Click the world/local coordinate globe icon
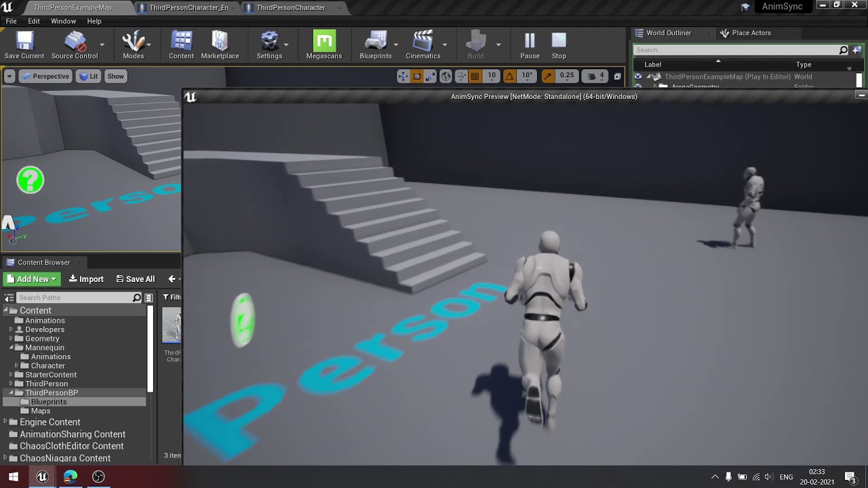Image resolution: width=868 pixels, height=488 pixels. 446,76
